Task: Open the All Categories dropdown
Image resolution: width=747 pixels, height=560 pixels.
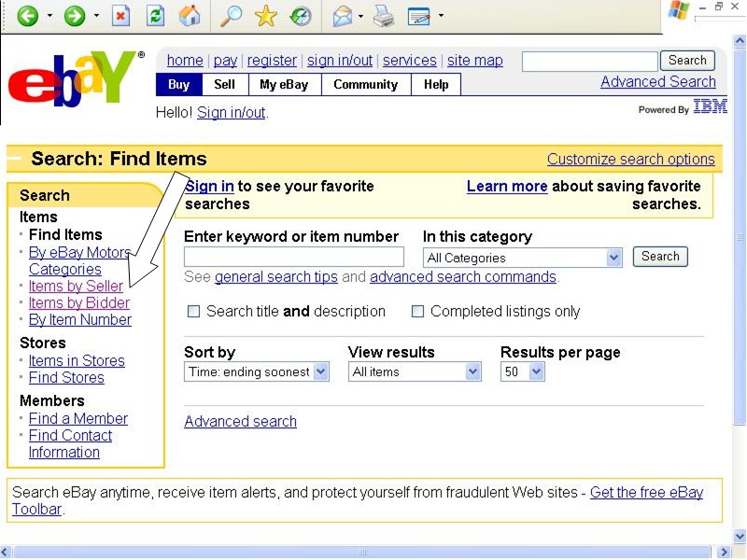Action: tap(523, 259)
